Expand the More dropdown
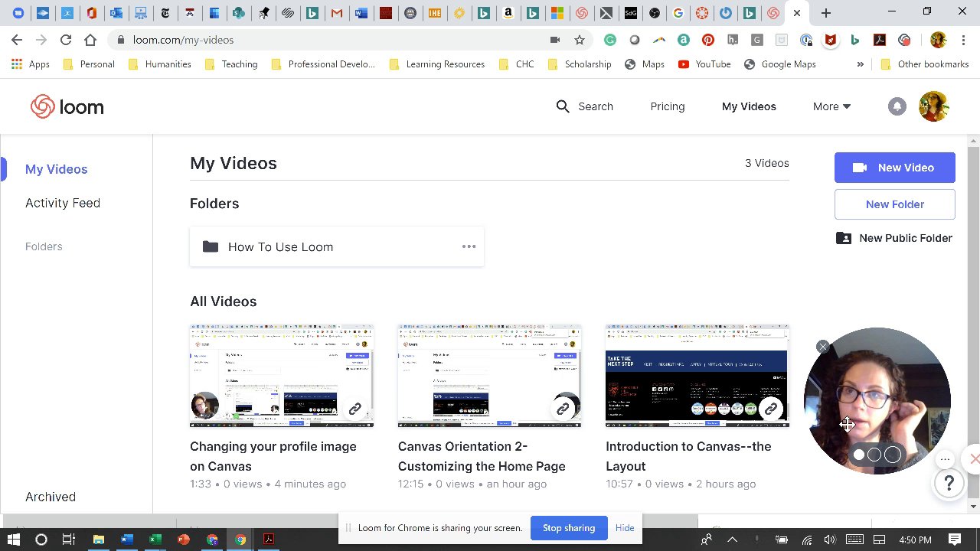Screen dimensions: 980x551 click(831, 106)
